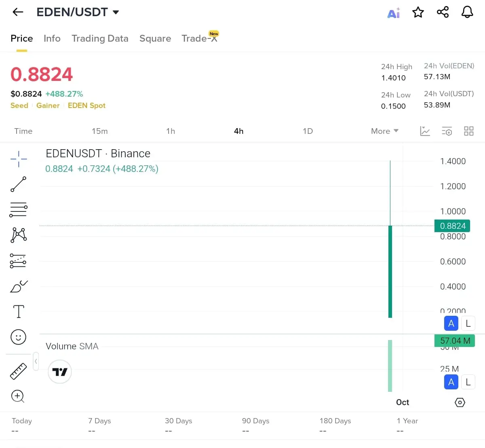Click the Seed tag

point(19,106)
